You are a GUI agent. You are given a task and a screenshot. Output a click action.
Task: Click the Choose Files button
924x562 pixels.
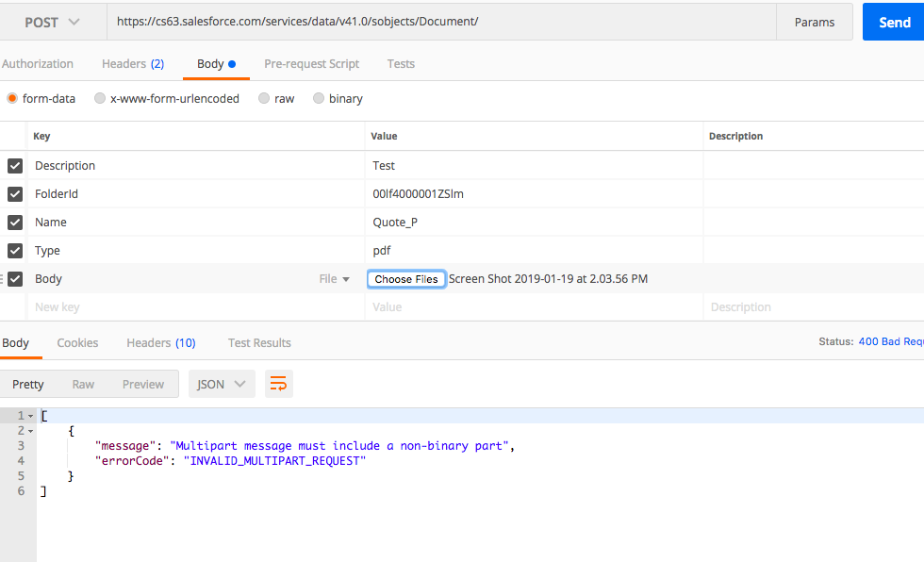406,279
